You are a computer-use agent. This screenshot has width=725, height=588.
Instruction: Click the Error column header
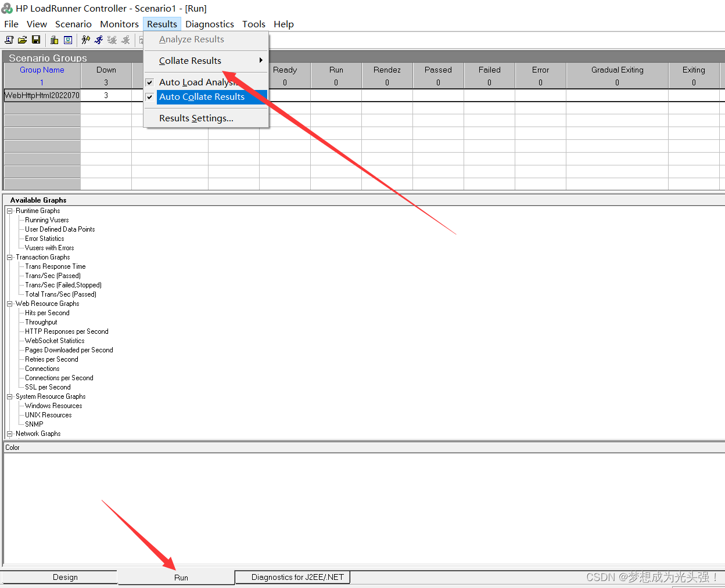click(541, 70)
